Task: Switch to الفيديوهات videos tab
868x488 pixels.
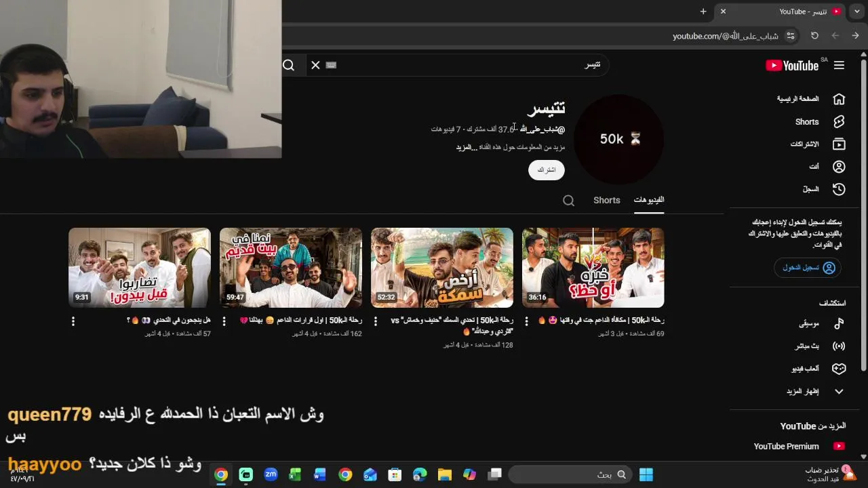Action: click(649, 200)
